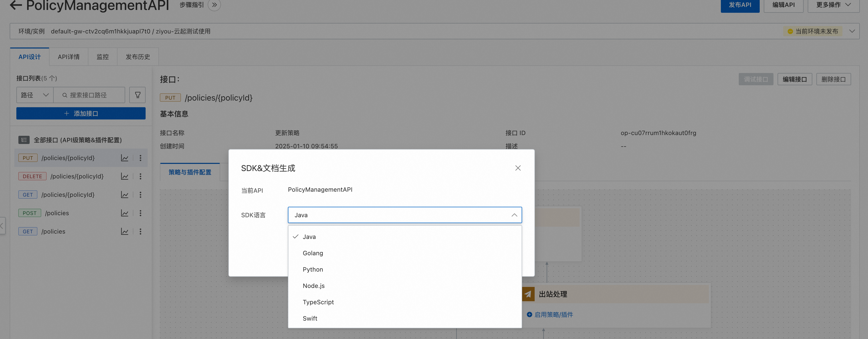This screenshot has width=868, height=339.
Task: Open monitoring chart icon for PUT /policies/{policyId}
Action: click(125, 158)
